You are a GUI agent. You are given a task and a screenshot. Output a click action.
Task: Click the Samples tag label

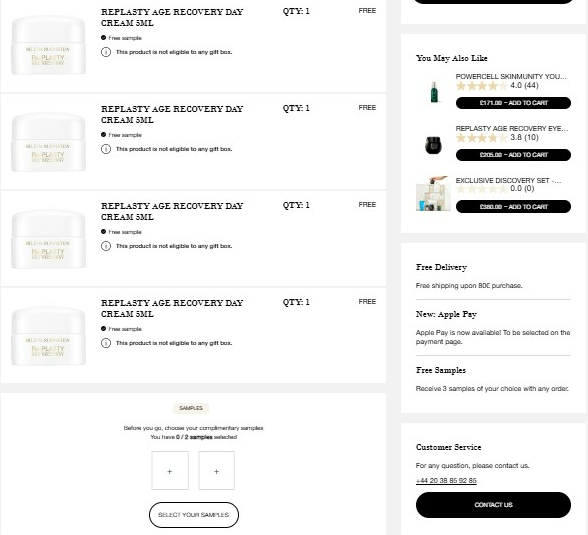tap(191, 408)
